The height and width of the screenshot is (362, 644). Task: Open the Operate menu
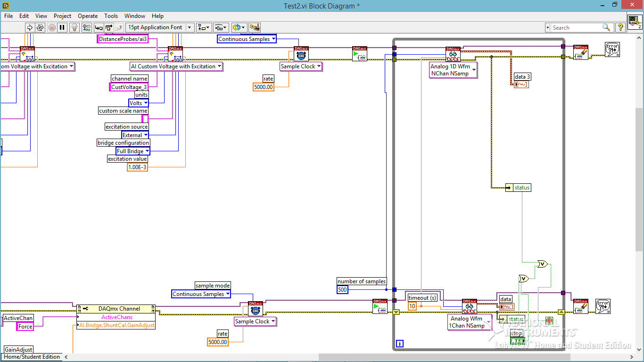pyautogui.click(x=88, y=16)
